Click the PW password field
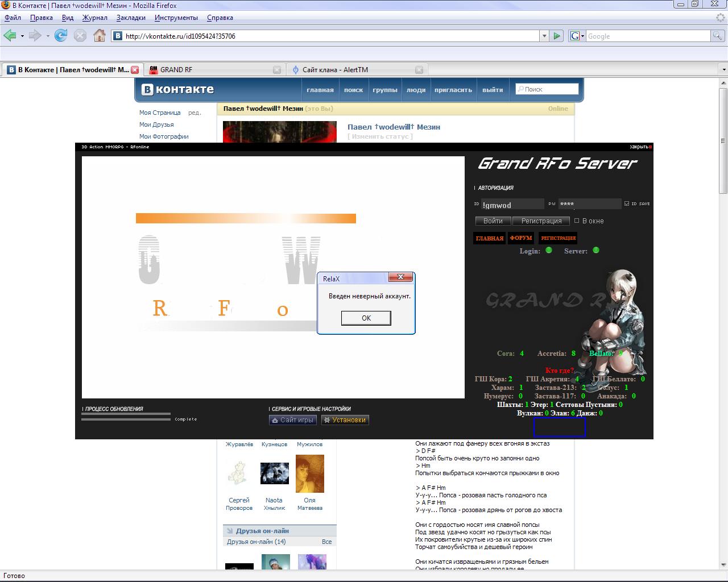This screenshot has width=728, height=582. (589, 203)
